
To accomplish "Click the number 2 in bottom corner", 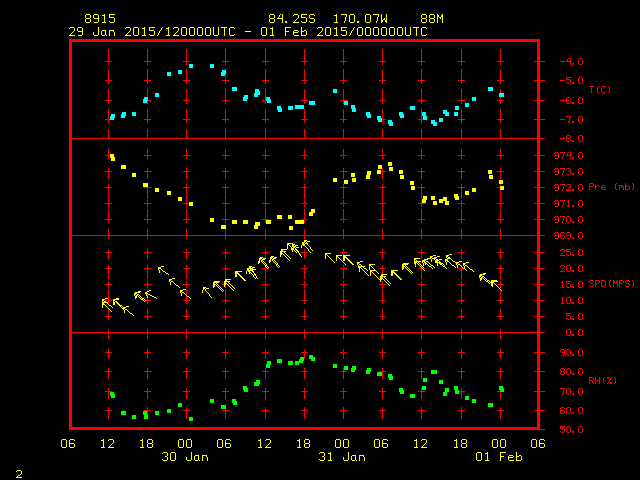I will (x=18, y=472).
